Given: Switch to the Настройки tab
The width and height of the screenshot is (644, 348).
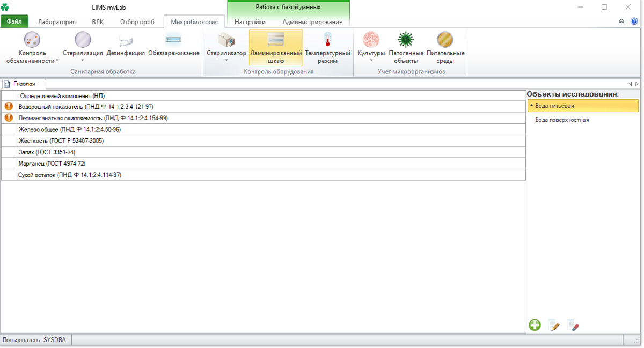Looking at the screenshot, I should (x=250, y=22).
